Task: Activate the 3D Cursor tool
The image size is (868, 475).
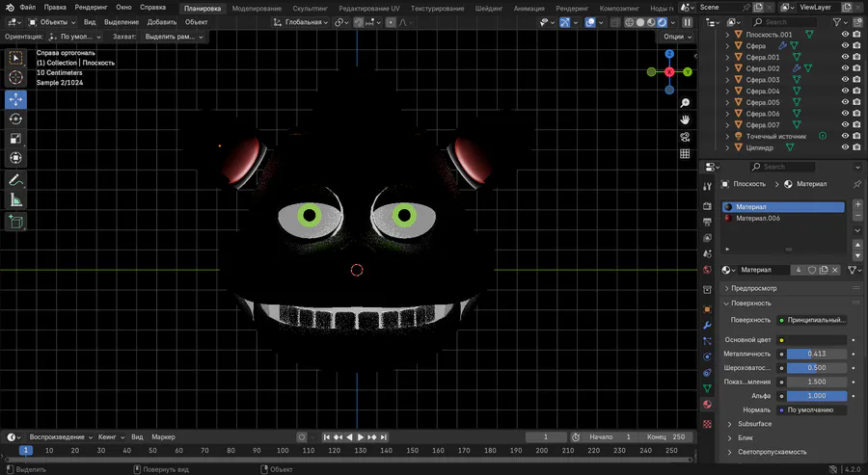Action: pyautogui.click(x=15, y=77)
